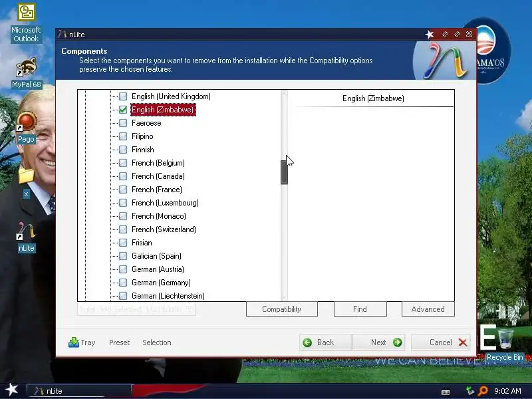The width and height of the screenshot is (532, 399).
Task: Click the on-screen keyboard tray icon
Action: [446, 392]
